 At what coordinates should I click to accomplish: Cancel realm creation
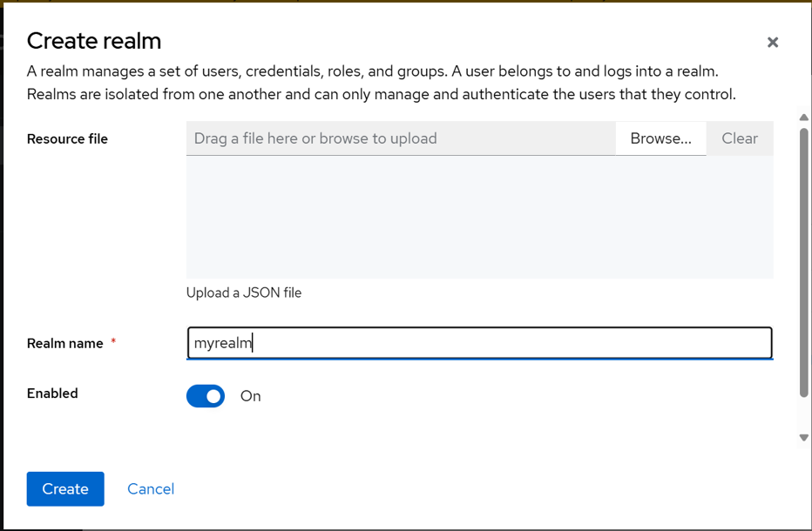click(151, 489)
